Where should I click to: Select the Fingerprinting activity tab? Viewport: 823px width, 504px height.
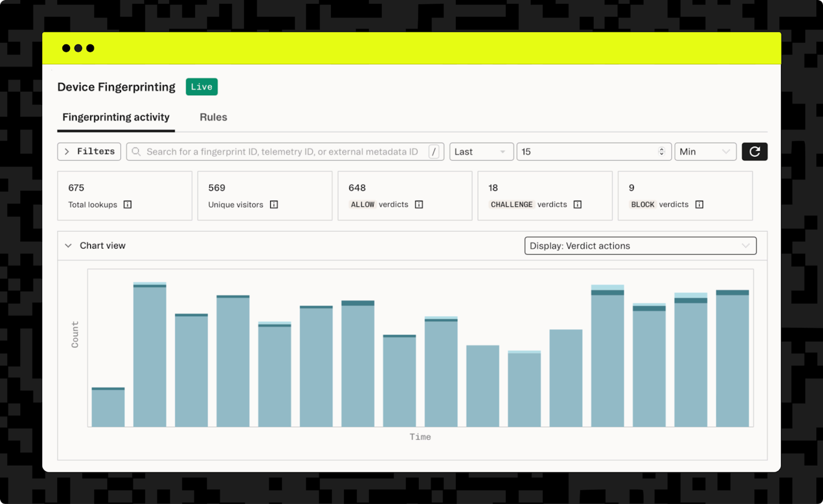point(116,117)
